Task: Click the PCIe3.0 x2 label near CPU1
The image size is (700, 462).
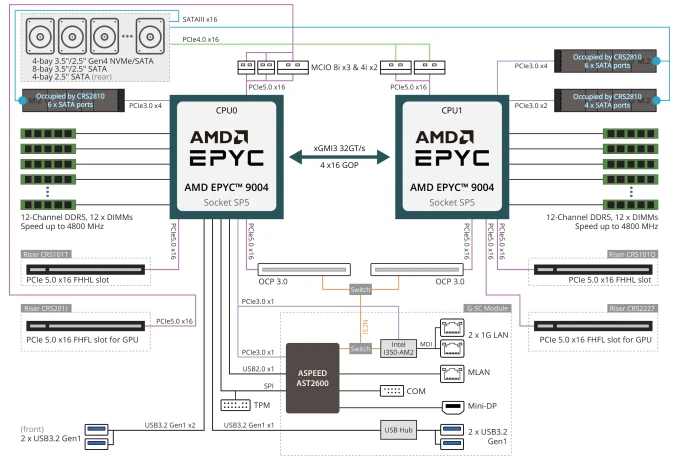Action: coord(531,106)
